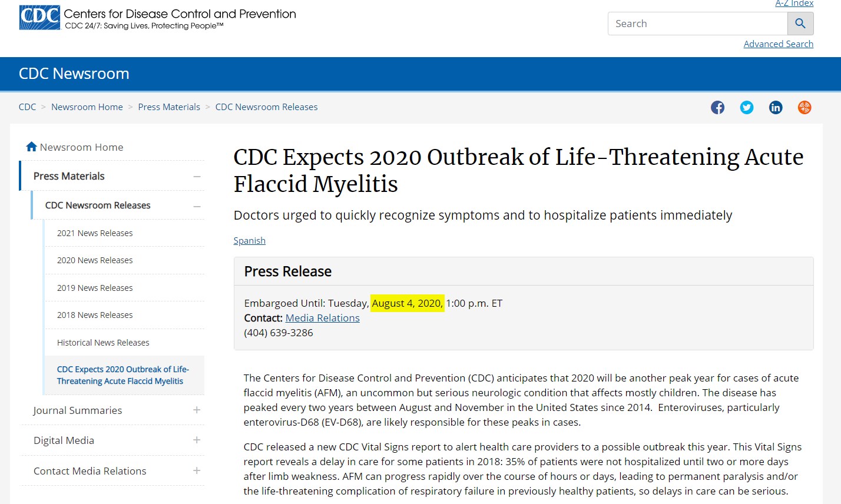Click Press Materials in breadcrumb
The image size is (841, 504).
click(169, 107)
